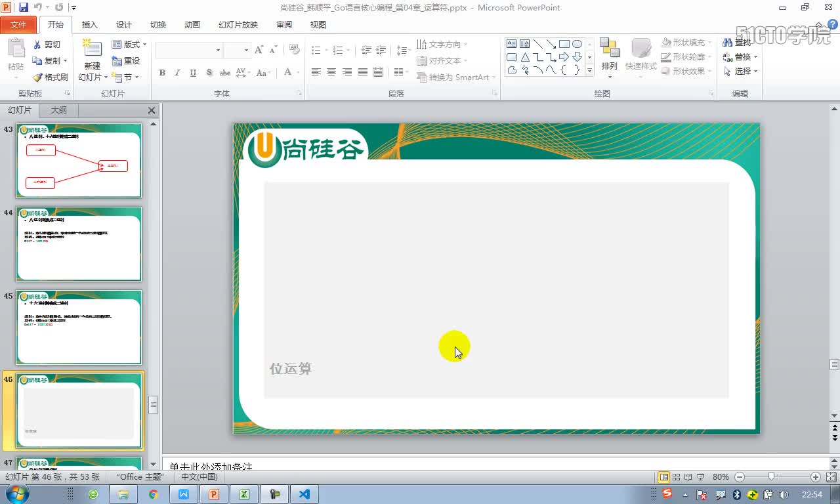Click the Undo arrow in quick access toolbar

38,7
